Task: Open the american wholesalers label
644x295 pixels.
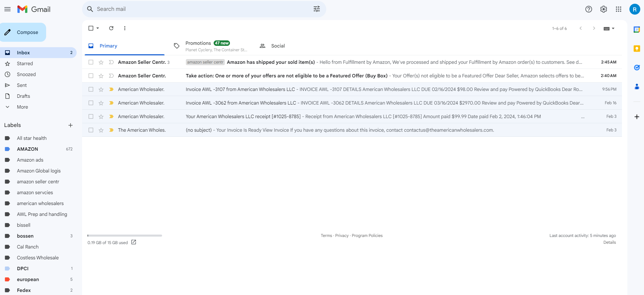Action: point(38,203)
